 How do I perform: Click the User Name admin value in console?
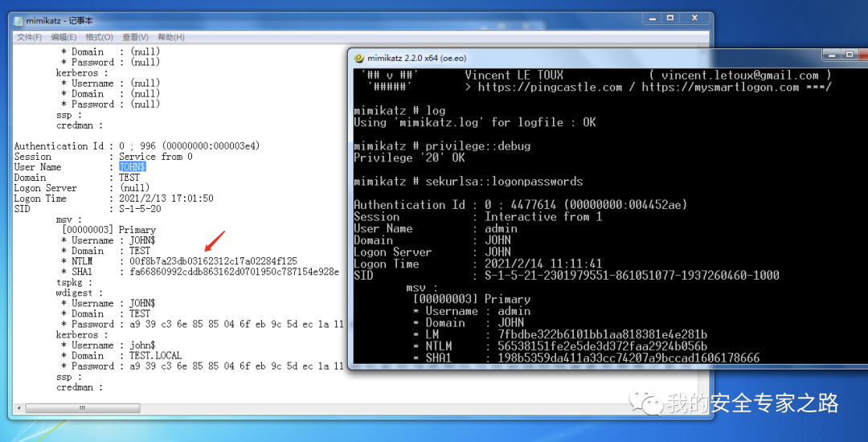pos(501,228)
